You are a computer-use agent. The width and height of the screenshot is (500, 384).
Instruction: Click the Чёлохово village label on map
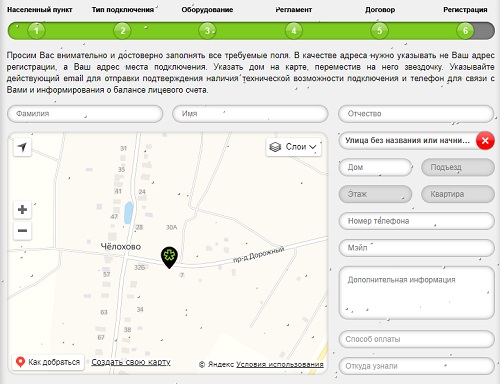(121, 247)
